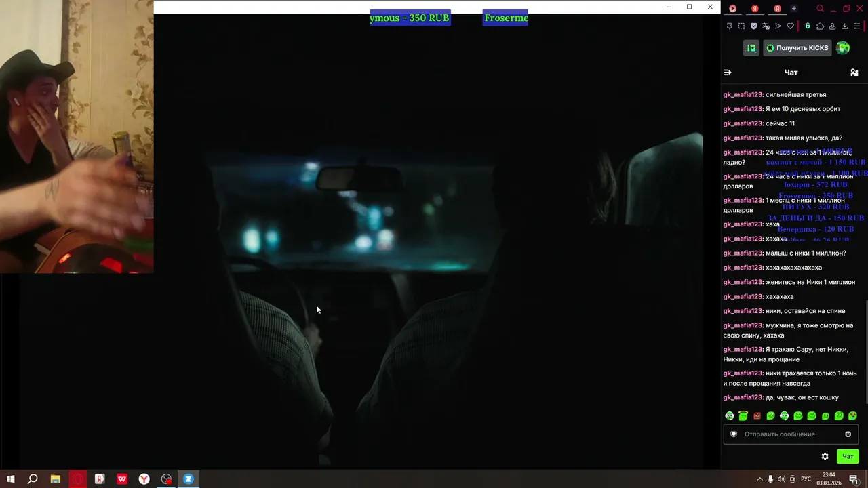This screenshot has width=868, height=488.
Task: Click the webcam overlay of the streamer
Action: [x=77, y=136]
